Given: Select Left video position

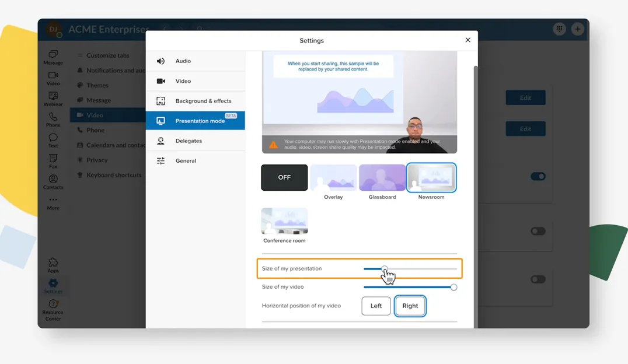Looking at the screenshot, I should [x=376, y=306].
